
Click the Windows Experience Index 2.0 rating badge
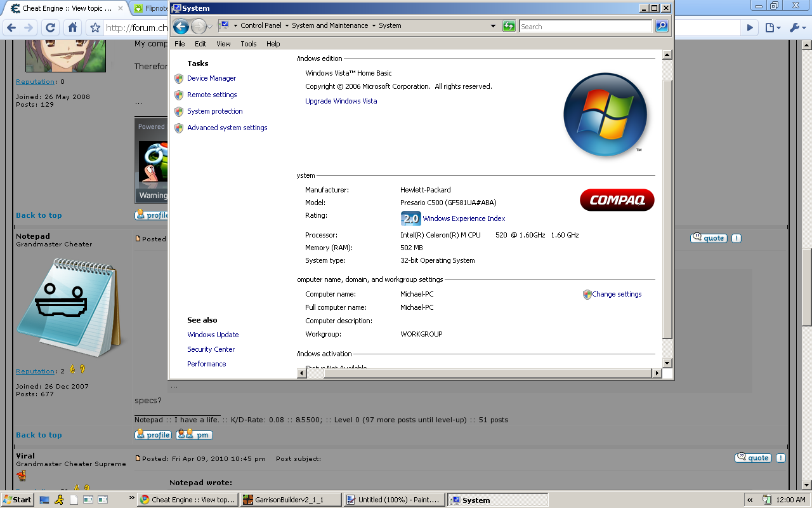tap(410, 218)
